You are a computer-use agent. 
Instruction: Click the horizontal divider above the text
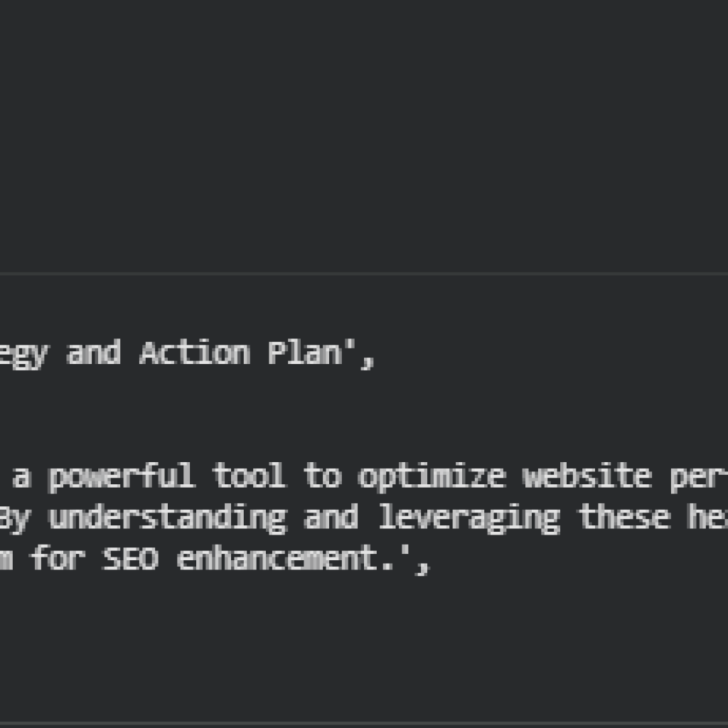pos(364,273)
